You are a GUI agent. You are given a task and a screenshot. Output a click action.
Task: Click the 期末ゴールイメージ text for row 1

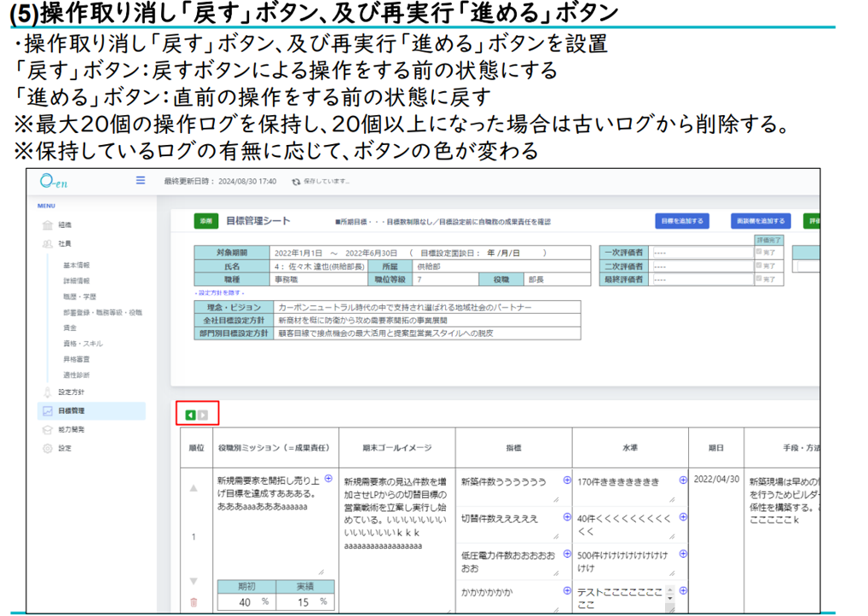click(396, 513)
